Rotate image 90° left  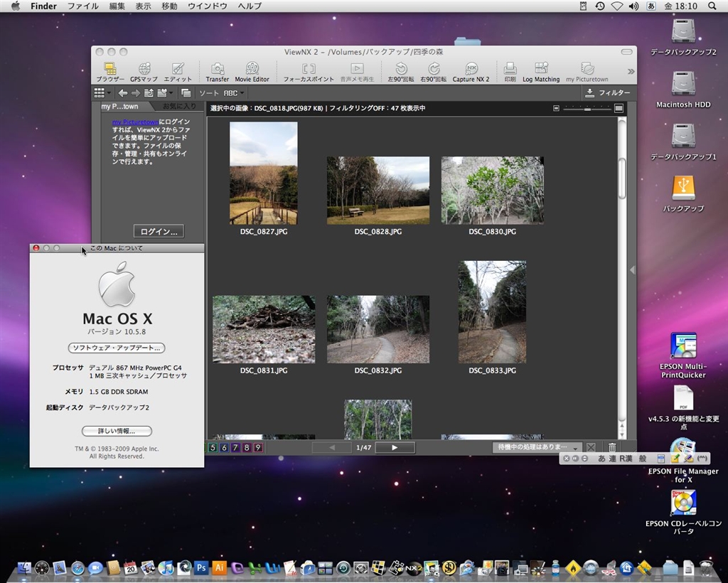pos(401,70)
